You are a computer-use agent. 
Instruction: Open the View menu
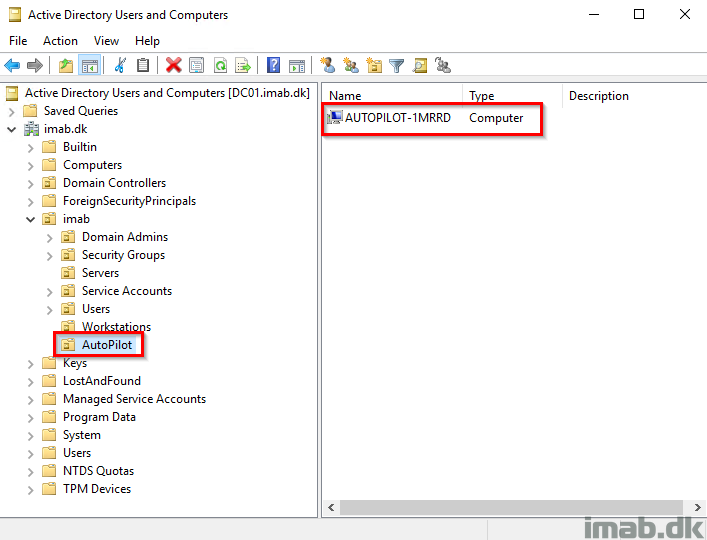coord(106,41)
